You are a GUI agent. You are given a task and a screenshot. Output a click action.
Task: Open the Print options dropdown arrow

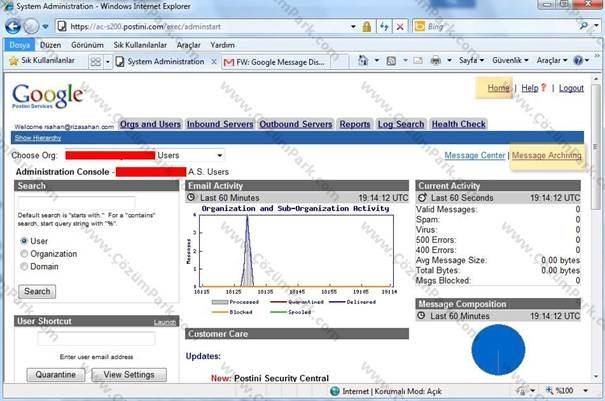[449, 61]
